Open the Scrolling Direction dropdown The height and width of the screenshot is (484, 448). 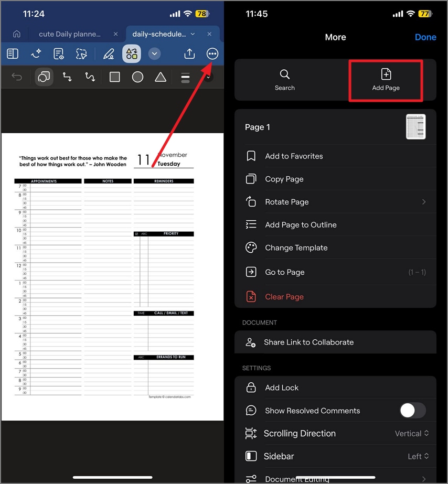click(412, 433)
